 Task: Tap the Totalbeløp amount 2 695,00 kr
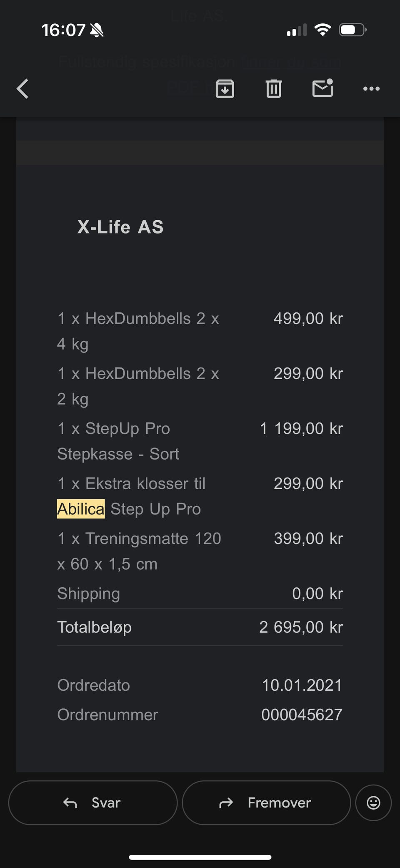click(x=301, y=627)
